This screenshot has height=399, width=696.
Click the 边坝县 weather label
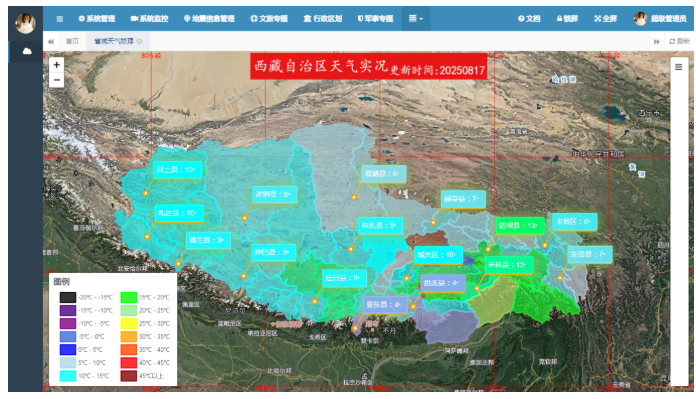click(520, 225)
